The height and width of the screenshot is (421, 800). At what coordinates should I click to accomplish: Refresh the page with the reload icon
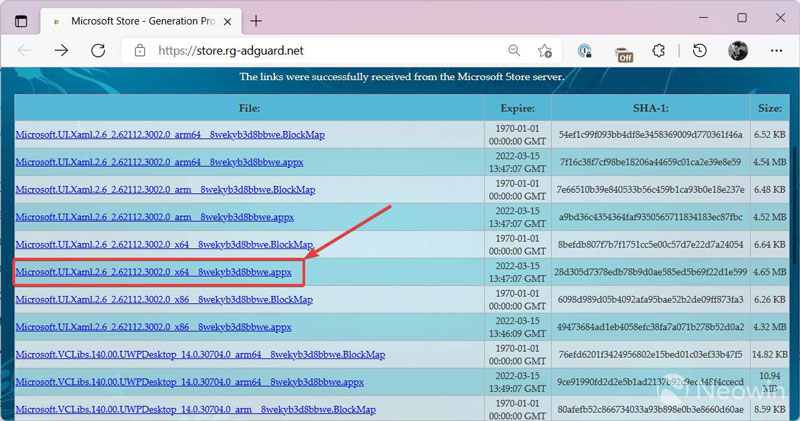tap(98, 50)
